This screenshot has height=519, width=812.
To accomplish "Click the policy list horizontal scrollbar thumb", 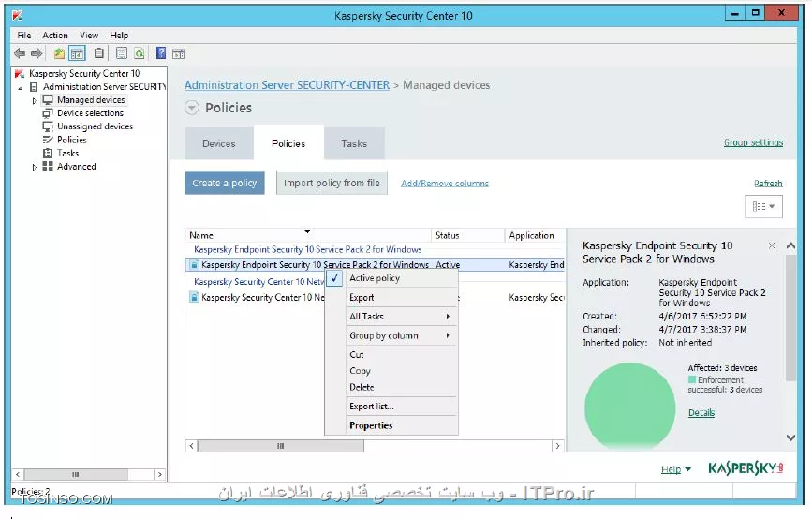I will tap(281, 445).
